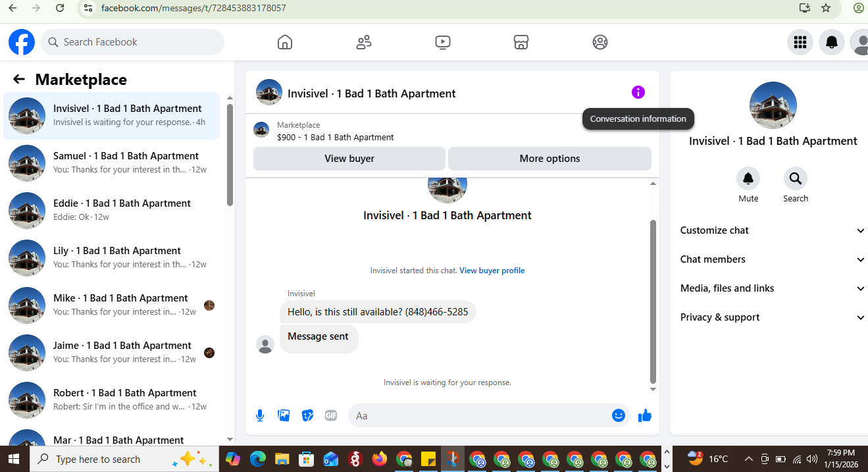Screen dimensions: 868x472
Task: Open the Lily conversation
Action: 112,258
